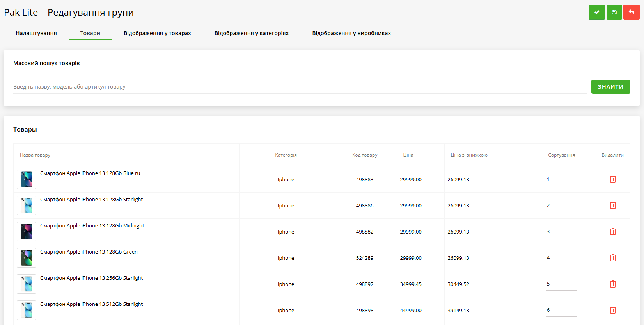
Task: Delete iPhone 13 256Gb Starlight from group
Action: 612,284
